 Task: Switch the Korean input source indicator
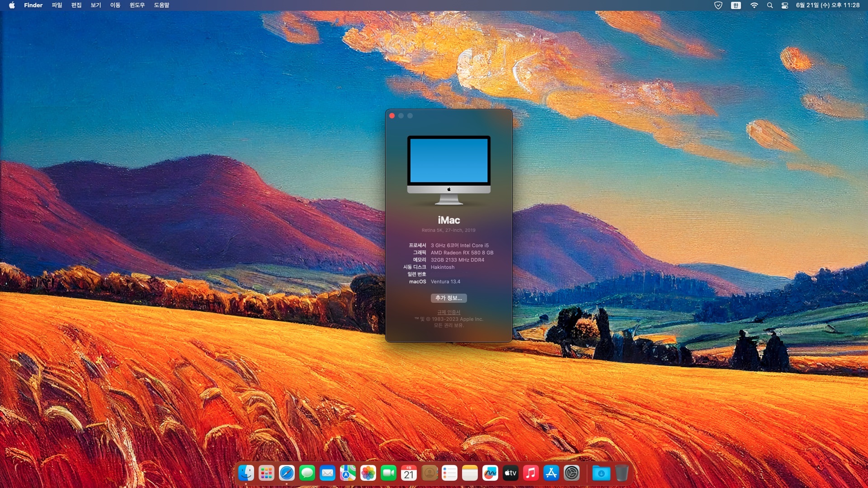point(736,5)
